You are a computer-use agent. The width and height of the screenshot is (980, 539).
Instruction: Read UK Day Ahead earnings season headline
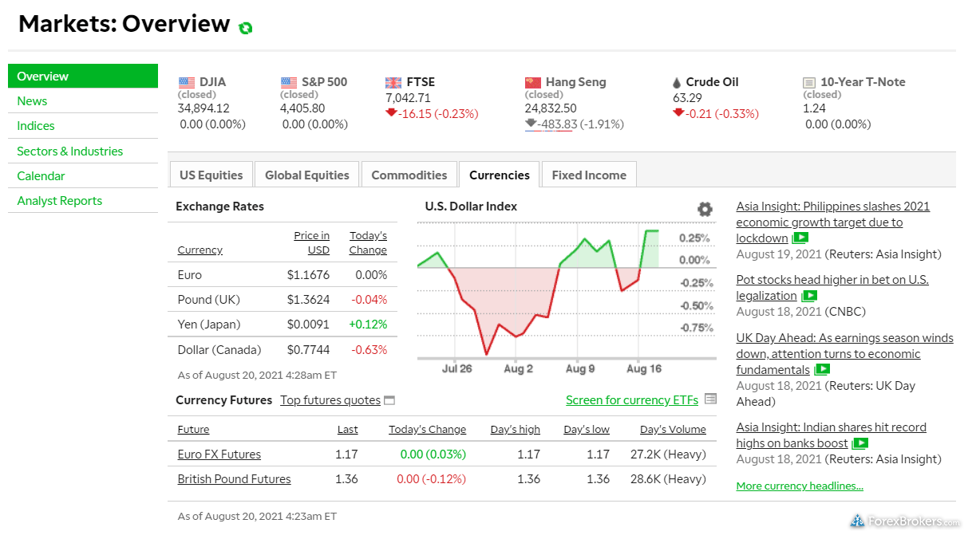point(844,353)
